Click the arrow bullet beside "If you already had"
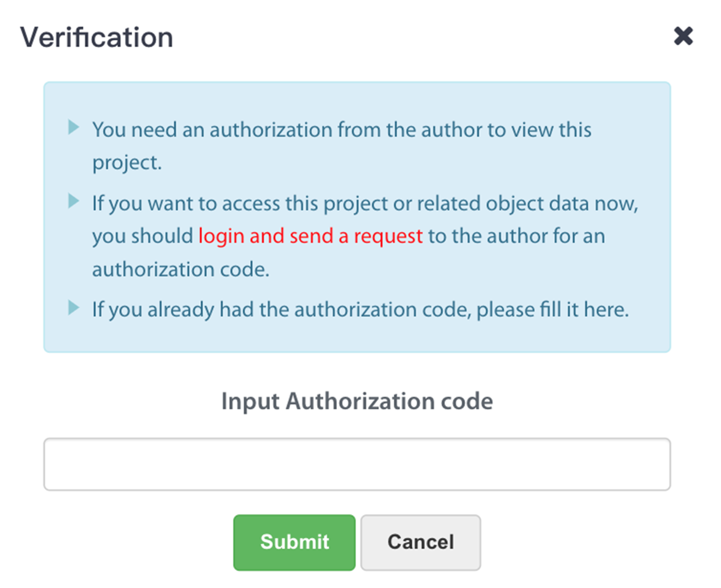The width and height of the screenshot is (721, 588). click(74, 307)
